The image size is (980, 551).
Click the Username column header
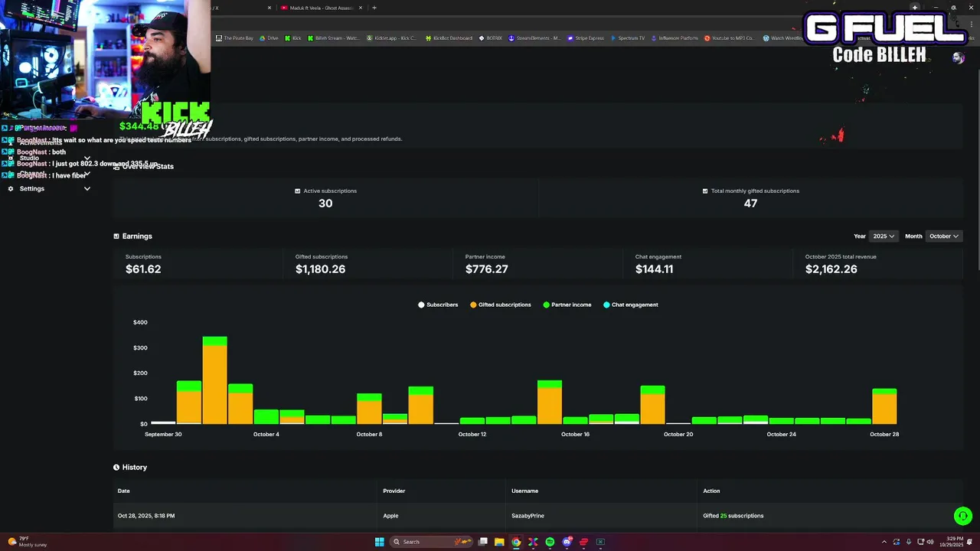pos(524,491)
